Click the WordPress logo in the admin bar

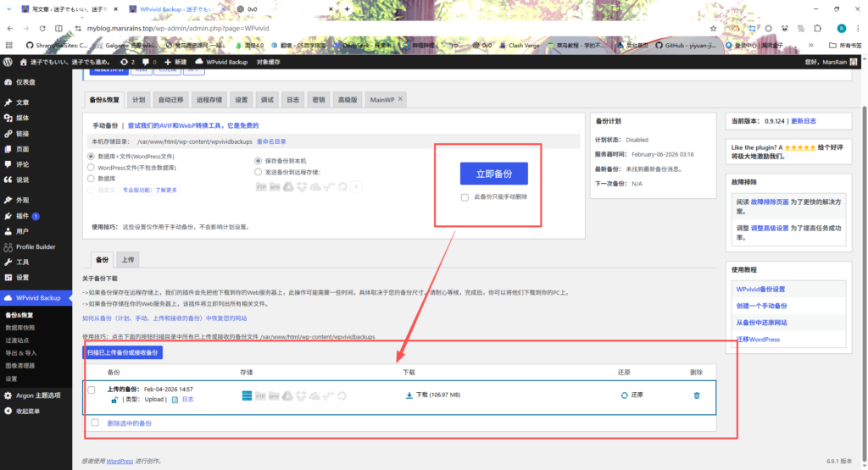pyautogui.click(x=8, y=62)
